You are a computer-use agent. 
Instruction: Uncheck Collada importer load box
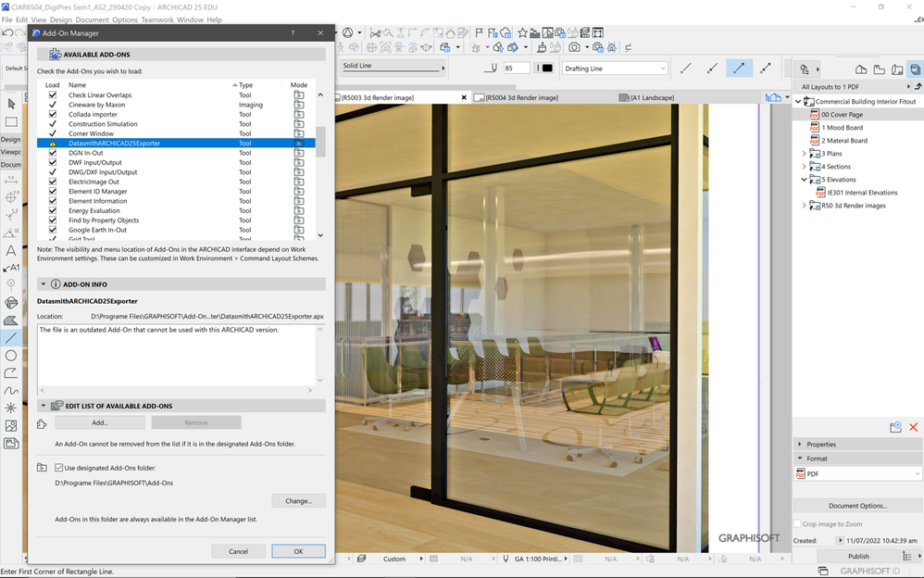coord(53,115)
